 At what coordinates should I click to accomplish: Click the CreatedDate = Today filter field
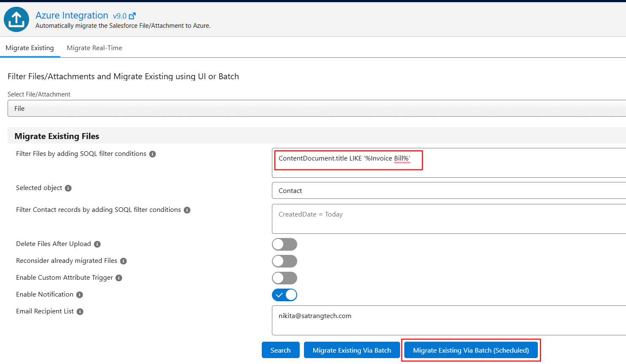pyautogui.click(x=449, y=219)
